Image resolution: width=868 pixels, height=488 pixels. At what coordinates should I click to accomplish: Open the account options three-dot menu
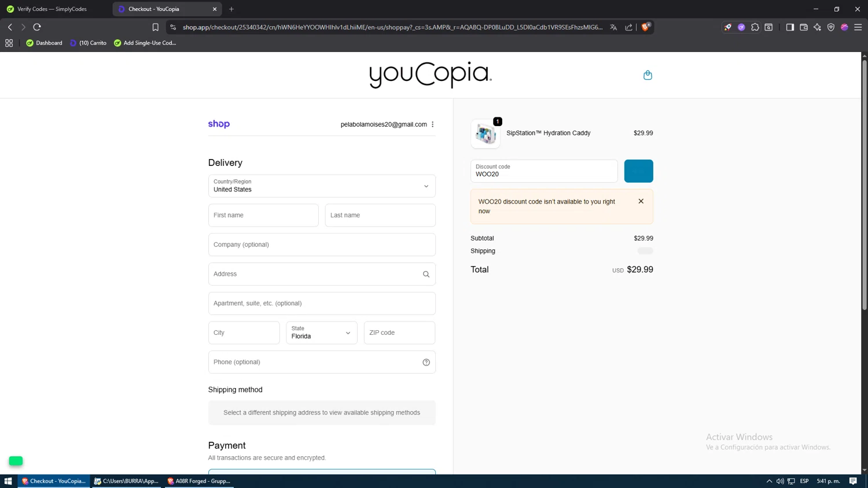[x=432, y=124]
